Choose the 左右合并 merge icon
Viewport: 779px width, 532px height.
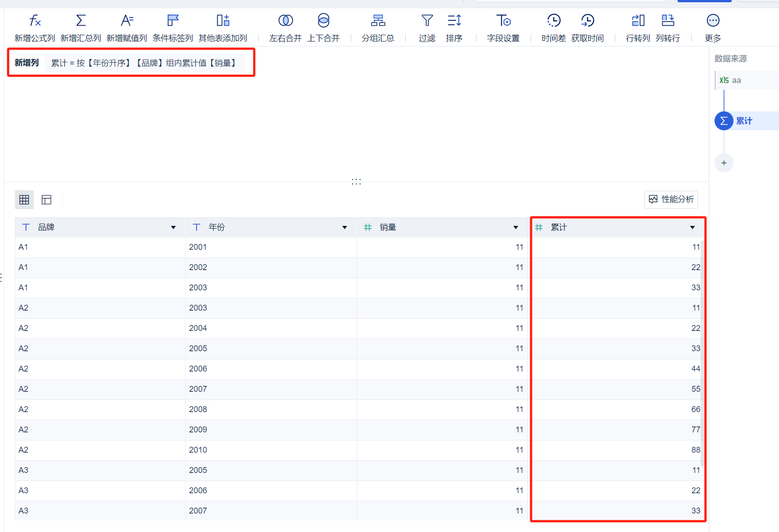pos(285,21)
